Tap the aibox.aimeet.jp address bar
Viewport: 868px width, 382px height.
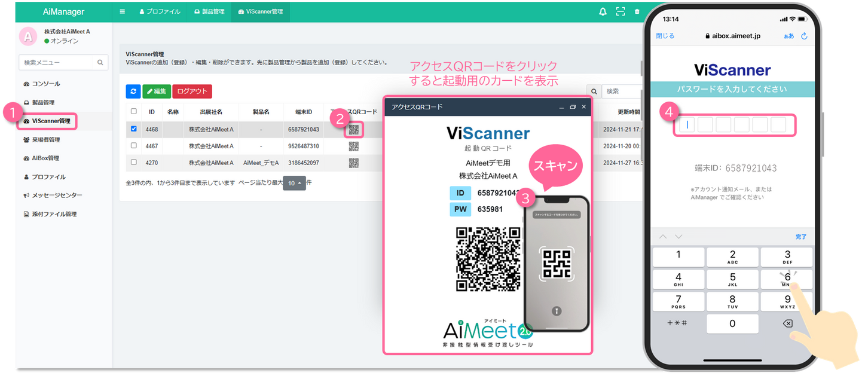[x=732, y=36]
